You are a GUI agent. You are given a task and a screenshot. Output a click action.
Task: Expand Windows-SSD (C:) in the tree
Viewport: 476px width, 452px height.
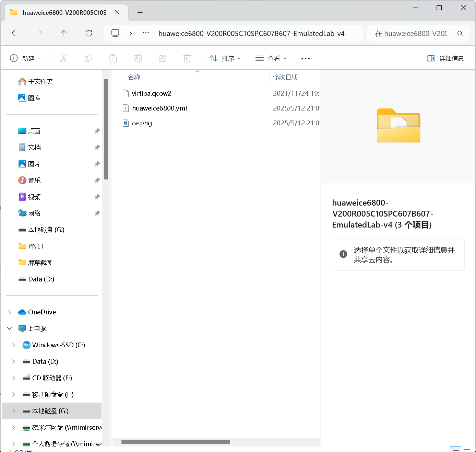point(14,345)
